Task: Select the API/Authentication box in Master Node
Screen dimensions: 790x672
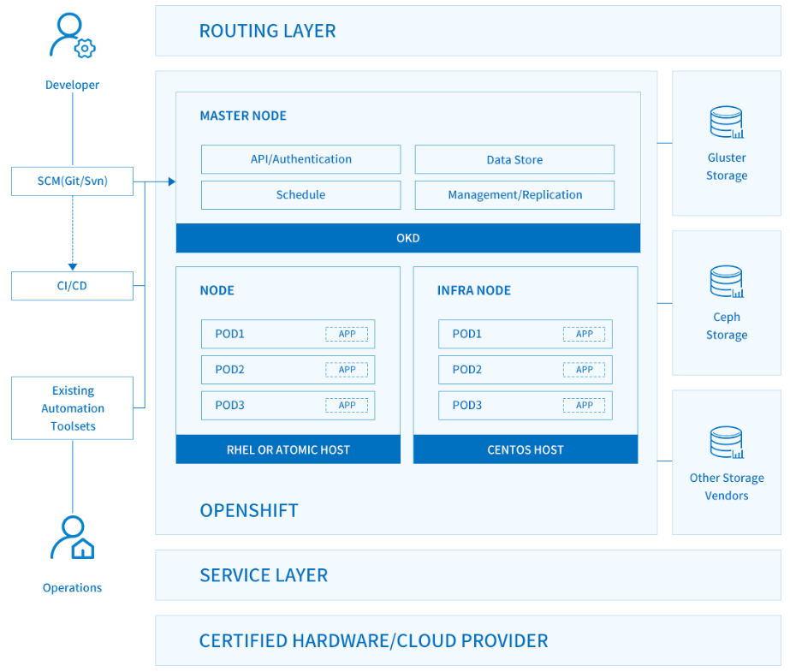Action: pos(300,159)
